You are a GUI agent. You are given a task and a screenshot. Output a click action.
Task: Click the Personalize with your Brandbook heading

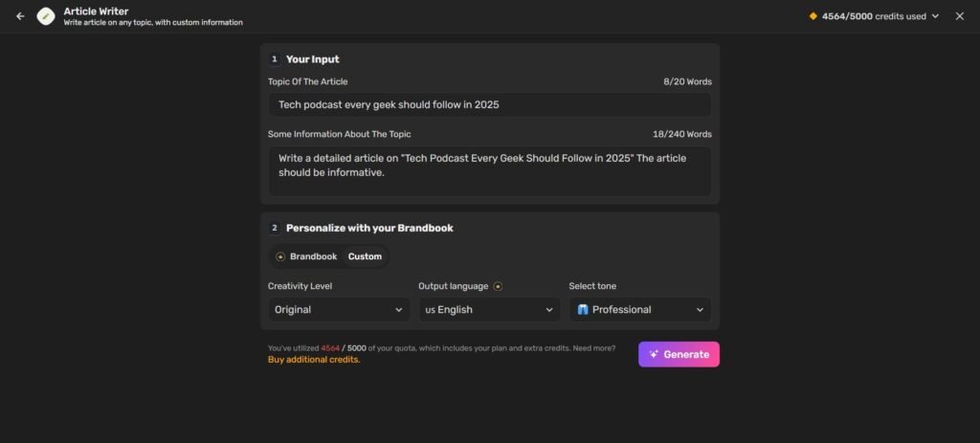click(x=369, y=228)
